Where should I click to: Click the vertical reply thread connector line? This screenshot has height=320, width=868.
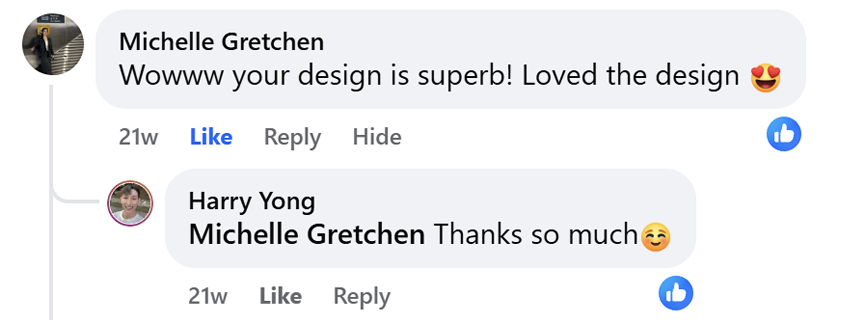[51, 142]
